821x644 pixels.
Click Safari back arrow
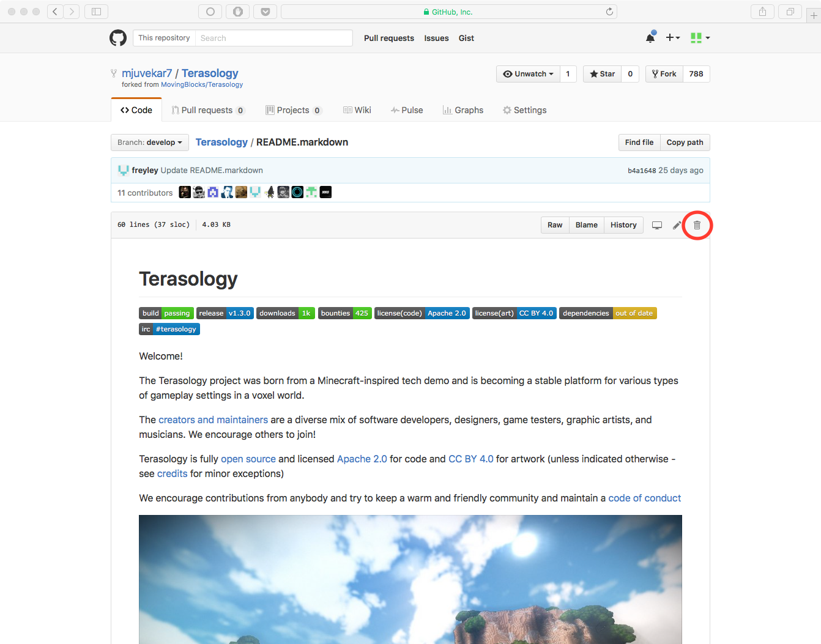pyautogui.click(x=55, y=12)
